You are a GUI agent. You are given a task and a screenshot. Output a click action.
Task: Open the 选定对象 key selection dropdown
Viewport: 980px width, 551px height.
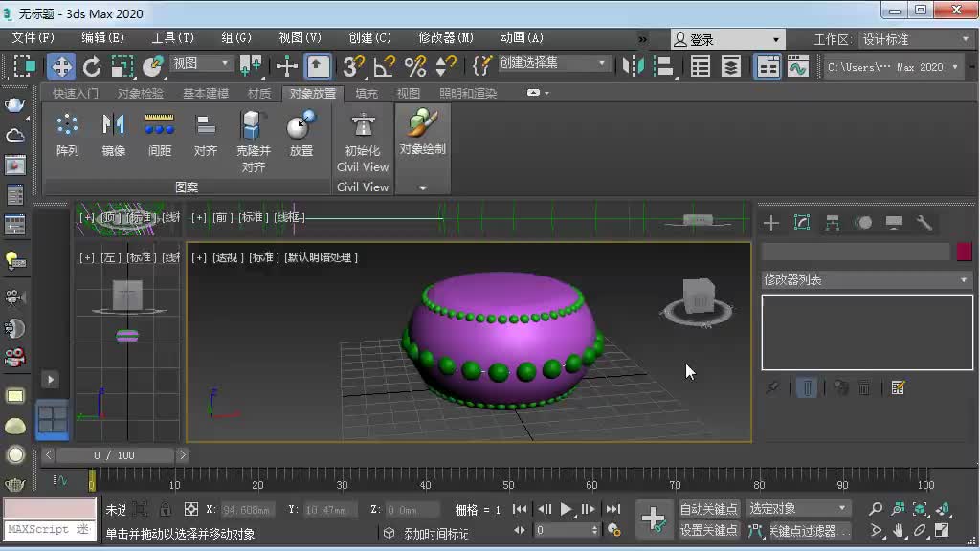click(x=798, y=508)
